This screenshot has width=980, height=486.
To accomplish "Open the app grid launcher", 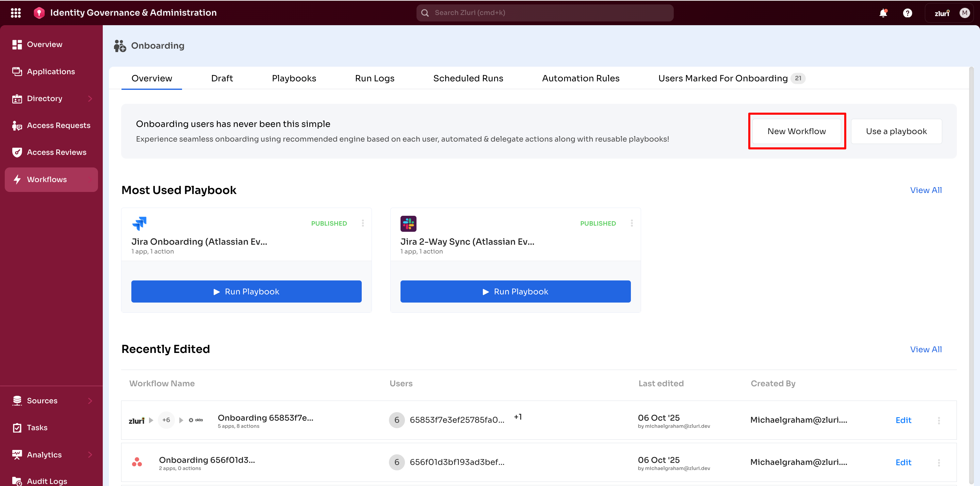I will pos(16,13).
